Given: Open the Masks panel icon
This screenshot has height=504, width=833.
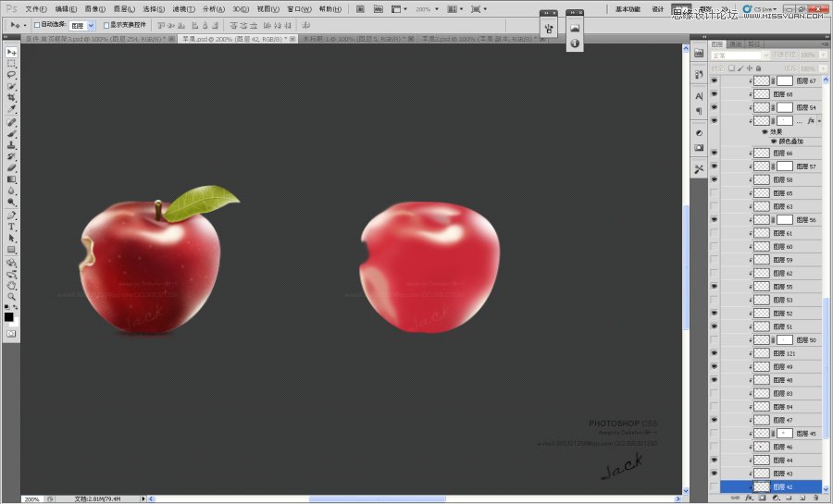Looking at the screenshot, I should pos(699,147).
